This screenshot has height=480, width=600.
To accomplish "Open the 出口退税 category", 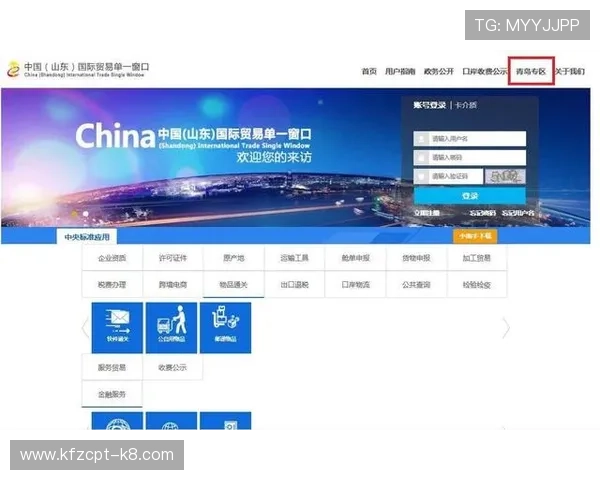I will (x=294, y=284).
